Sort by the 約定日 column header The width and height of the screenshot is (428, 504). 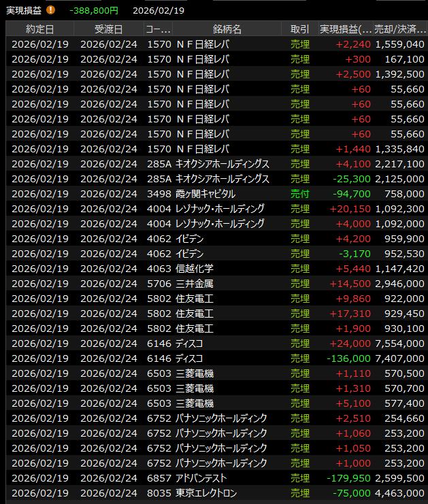point(40,29)
